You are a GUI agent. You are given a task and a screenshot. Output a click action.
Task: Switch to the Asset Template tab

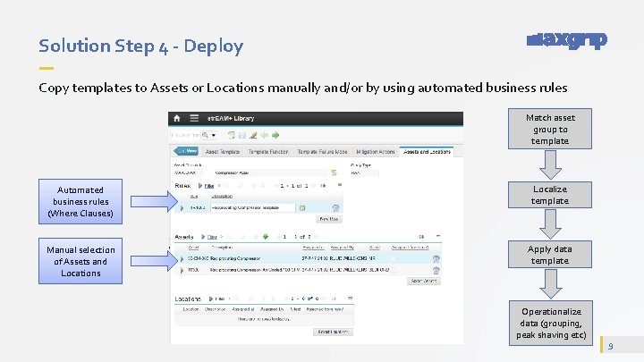(222, 152)
